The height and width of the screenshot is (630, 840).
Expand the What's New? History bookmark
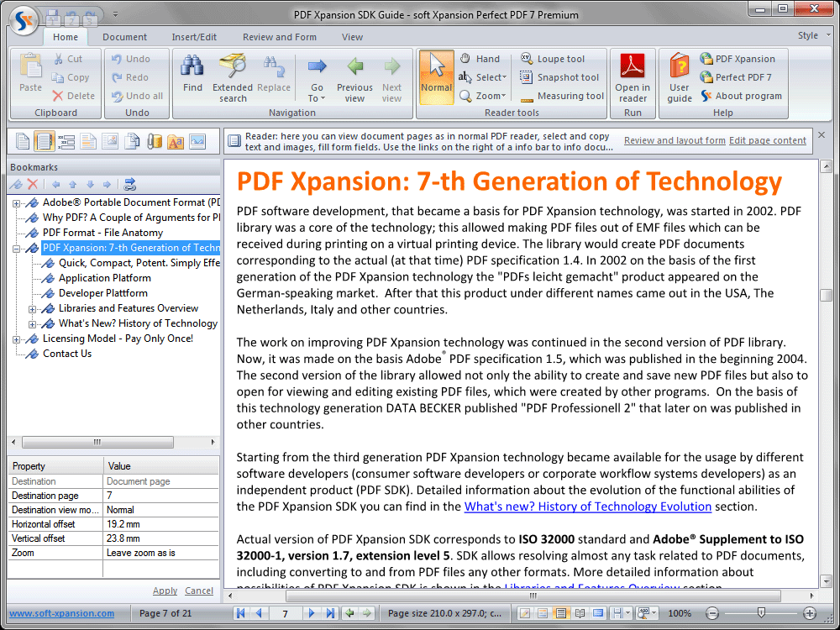click(33, 324)
